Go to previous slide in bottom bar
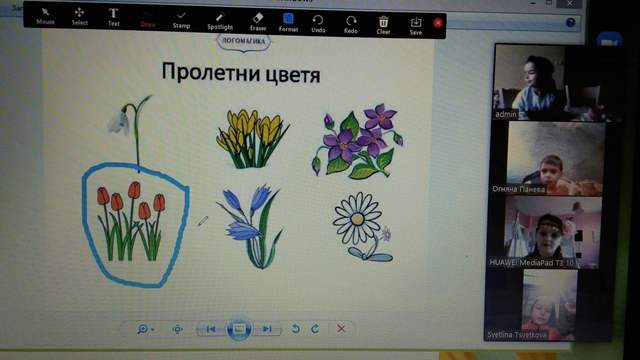The height and width of the screenshot is (360, 640). pos(211,329)
